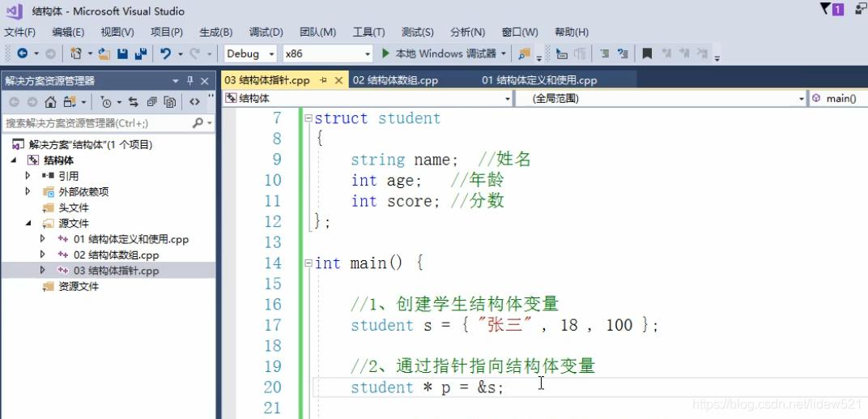Open the main() member dropdown
Viewport: 868px width, 419px height.
click(x=839, y=99)
